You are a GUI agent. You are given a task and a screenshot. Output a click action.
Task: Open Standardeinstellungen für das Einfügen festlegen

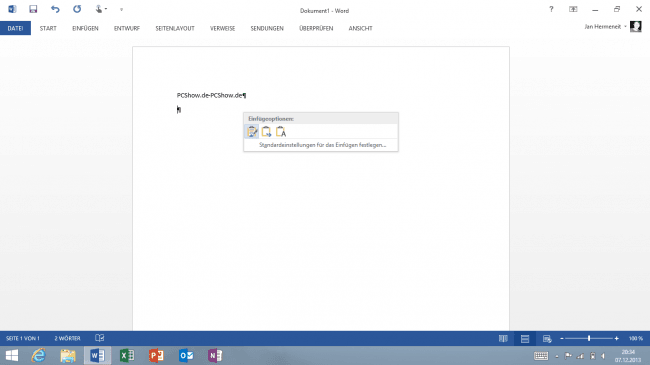click(x=323, y=145)
